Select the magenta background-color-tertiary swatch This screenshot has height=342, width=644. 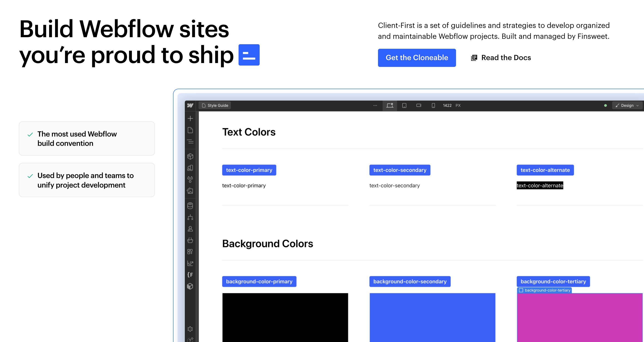[x=580, y=318]
